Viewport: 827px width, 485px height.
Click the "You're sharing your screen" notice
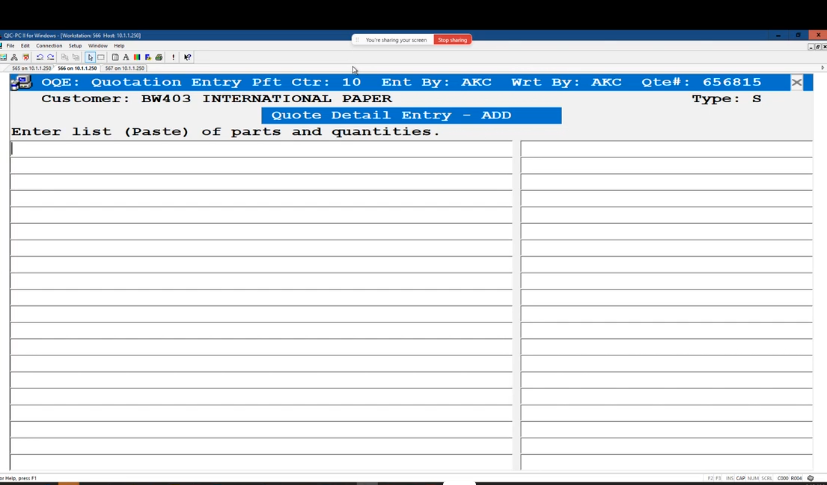point(396,40)
